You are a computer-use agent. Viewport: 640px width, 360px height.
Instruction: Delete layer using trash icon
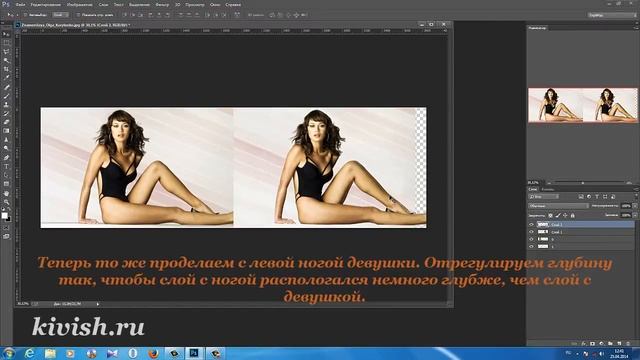pyautogui.click(x=628, y=344)
